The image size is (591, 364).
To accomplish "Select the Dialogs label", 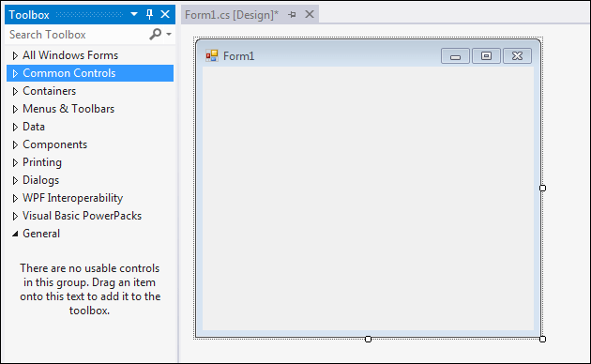I will [41, 180].
